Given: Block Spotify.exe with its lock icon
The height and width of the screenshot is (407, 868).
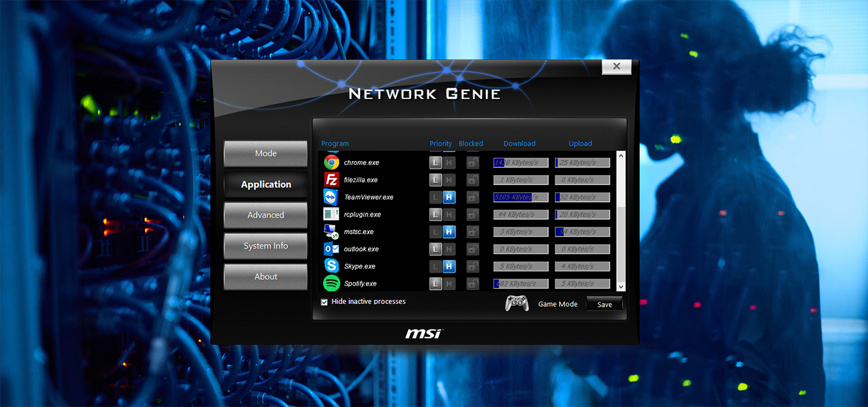Looking at the screenshot, I should 473,283.
